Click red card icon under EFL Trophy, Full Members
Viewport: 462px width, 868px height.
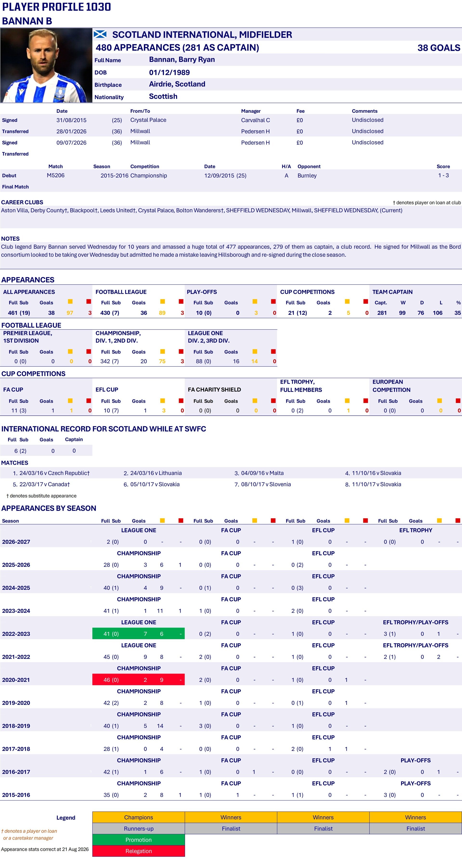366,401
